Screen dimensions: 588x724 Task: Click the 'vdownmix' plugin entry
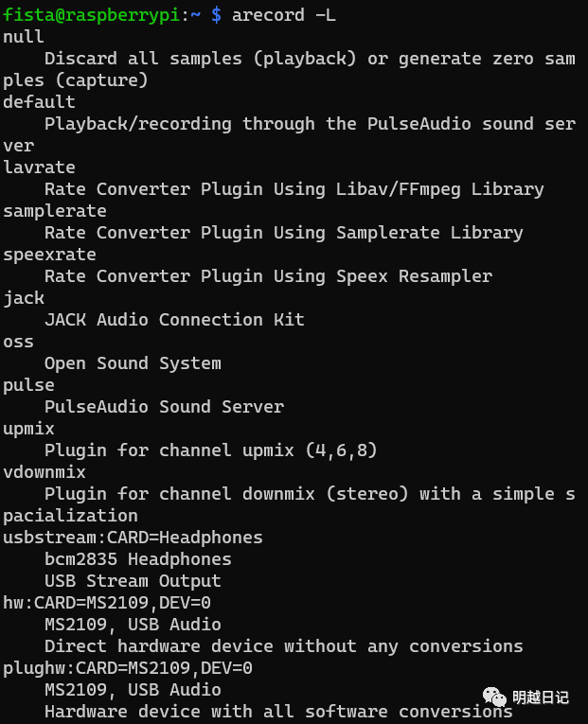point(45,471)
